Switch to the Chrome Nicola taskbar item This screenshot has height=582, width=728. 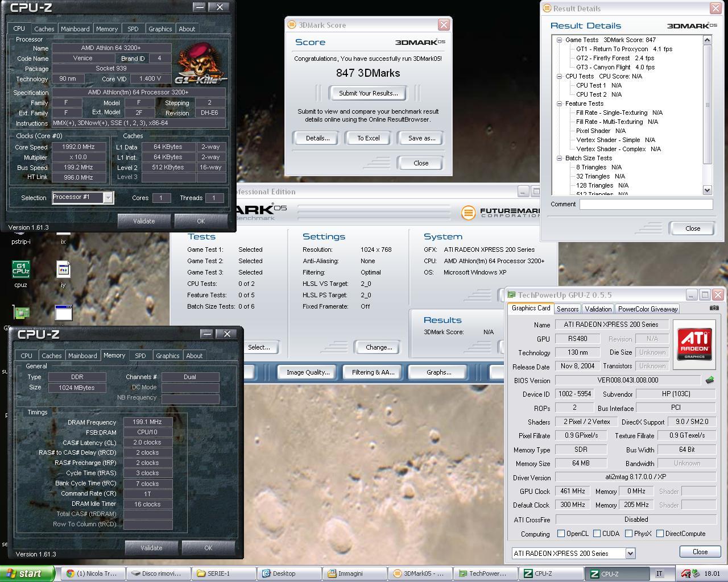point(93,573)
